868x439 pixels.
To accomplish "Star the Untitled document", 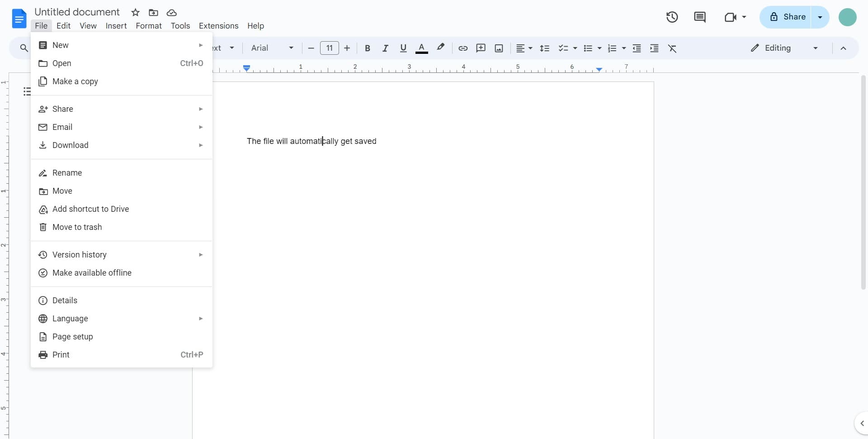I will pyautogui.click(x=135, y=12).
